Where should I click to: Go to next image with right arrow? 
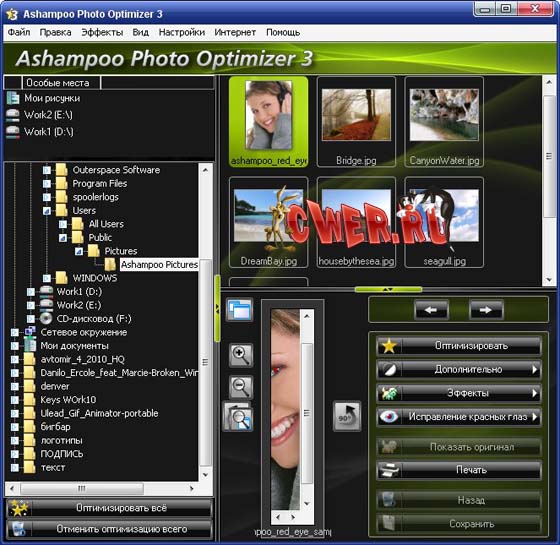point(486,310)
